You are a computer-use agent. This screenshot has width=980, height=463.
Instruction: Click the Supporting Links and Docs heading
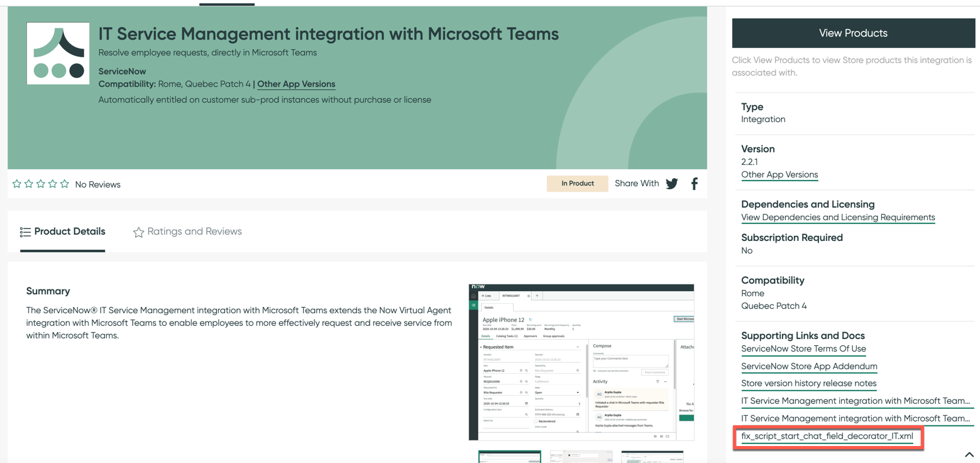pos(803,336)
